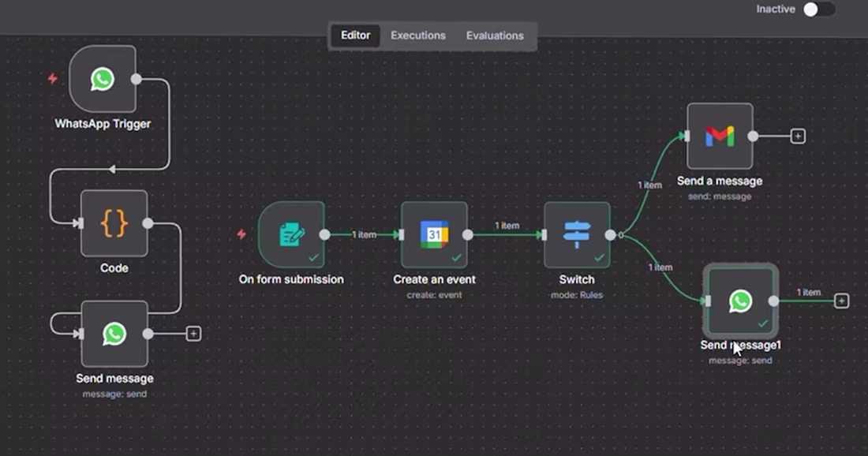
Task: Select the Google Calendar Create an event node
Action: click(x=434, y=234)
